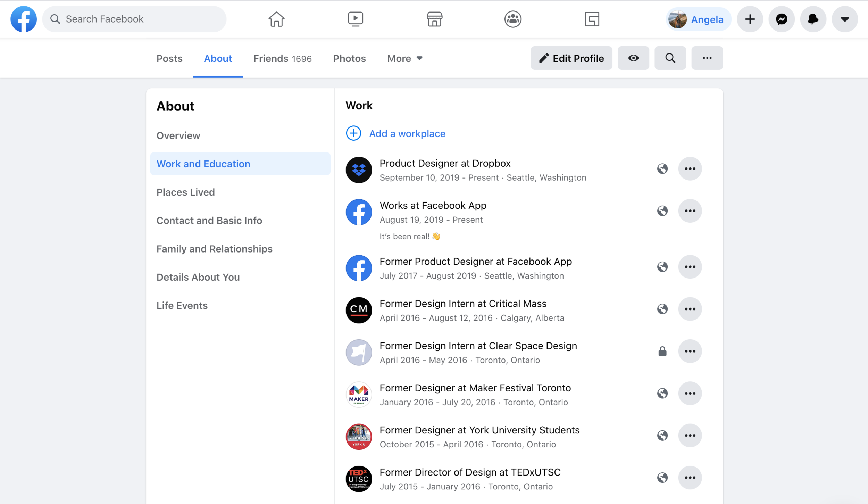Open the Groups icon
Viewport: 868px width, 504px height.
(x=513, y=19)
